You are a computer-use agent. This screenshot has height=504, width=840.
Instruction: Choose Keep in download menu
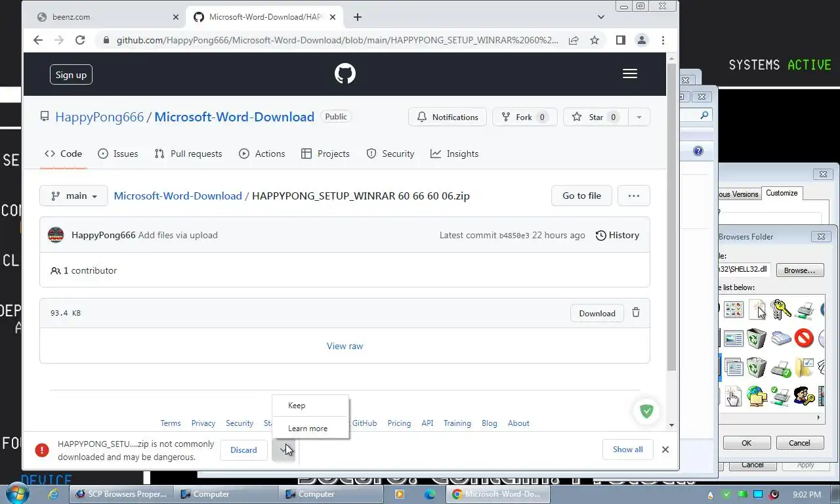[x=310, y=406]
